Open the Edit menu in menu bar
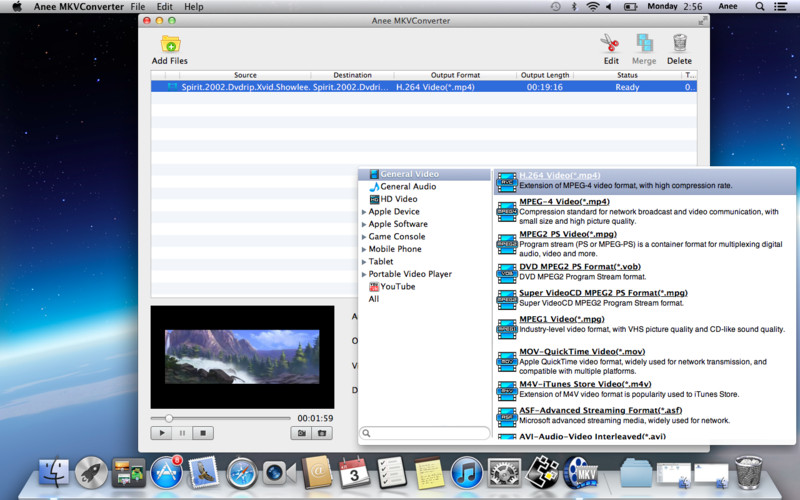Screen dimensions: 800x500 coord(164,7)
